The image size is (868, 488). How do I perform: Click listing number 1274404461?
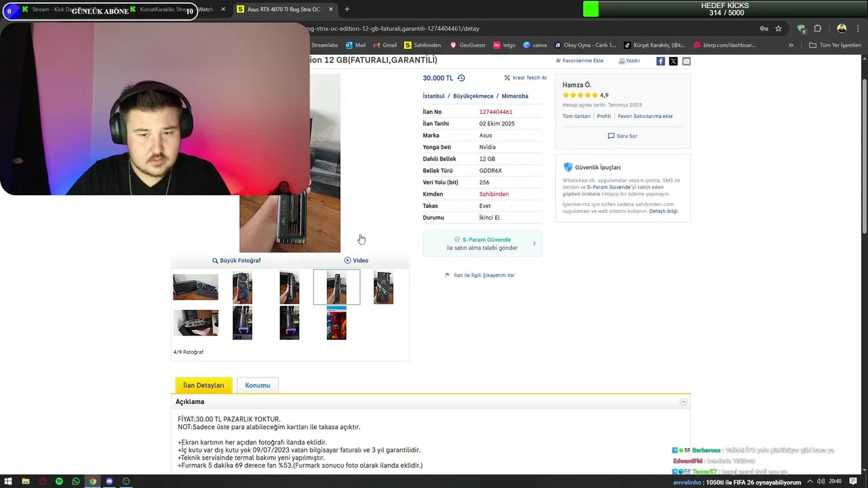496,112
